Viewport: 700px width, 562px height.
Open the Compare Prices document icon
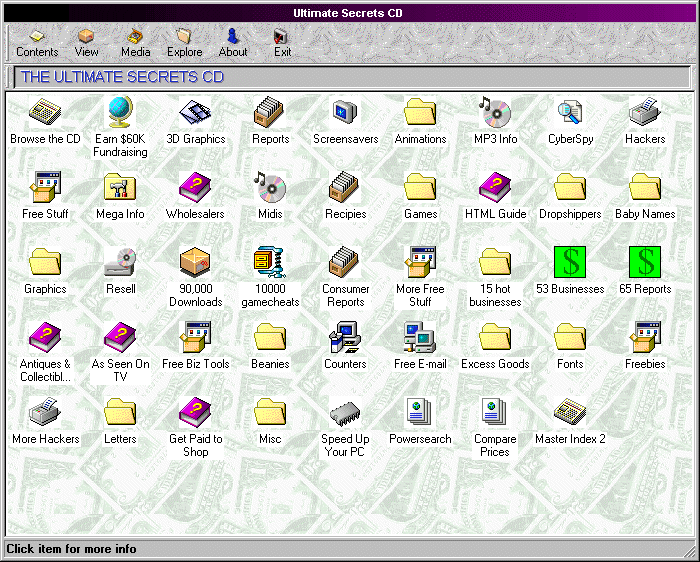[x=495, y=412]
